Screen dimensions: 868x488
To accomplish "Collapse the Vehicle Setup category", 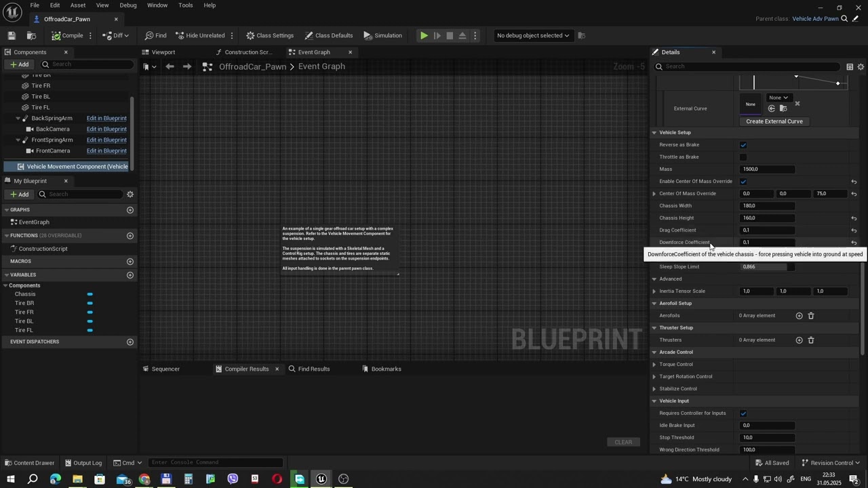I will pyautogui.click(x=654, y=133).
